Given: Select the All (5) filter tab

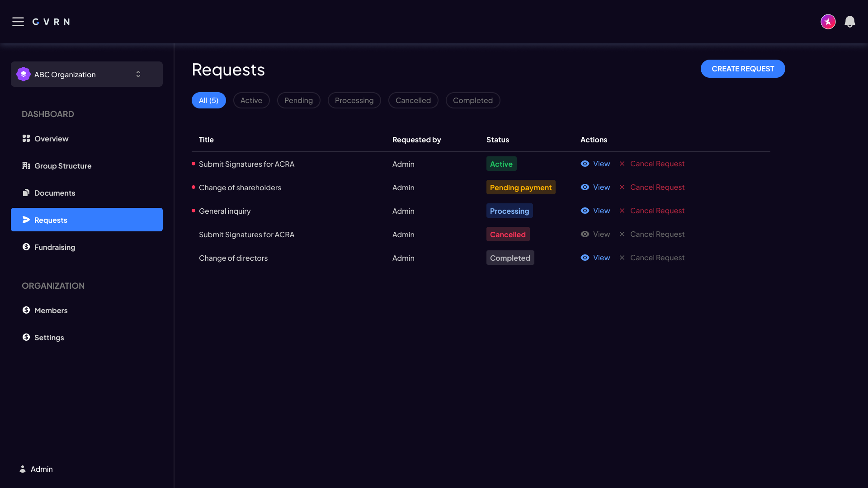Looking at the screenshot, I should [209, 100].
